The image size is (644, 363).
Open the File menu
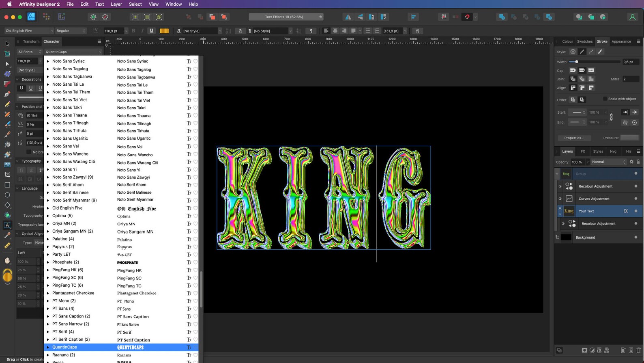point(70,4)
